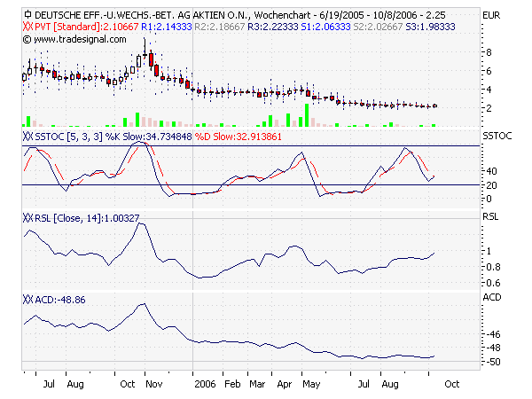This screenshot has height=399, width=532.
Task: Click the Nov label on the time axis
Action: tap(154, 384)
